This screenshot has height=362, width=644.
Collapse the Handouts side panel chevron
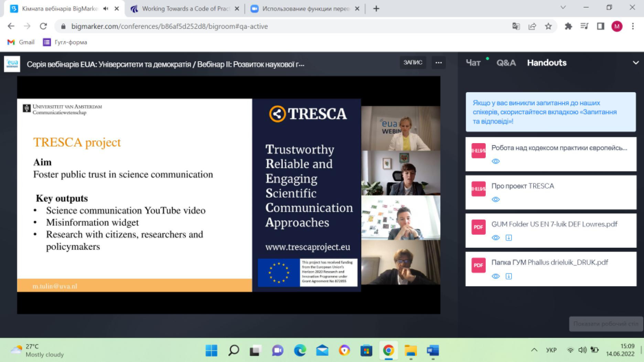coord(635,63)
